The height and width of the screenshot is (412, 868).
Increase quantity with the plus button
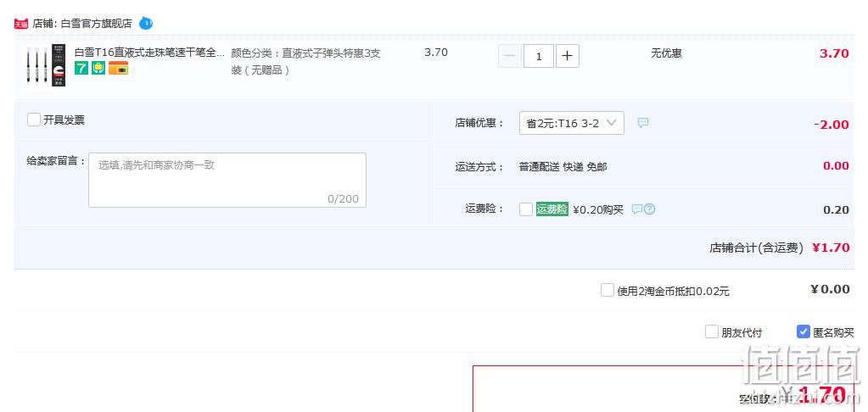pyautogui.click(x=568, y=56)
